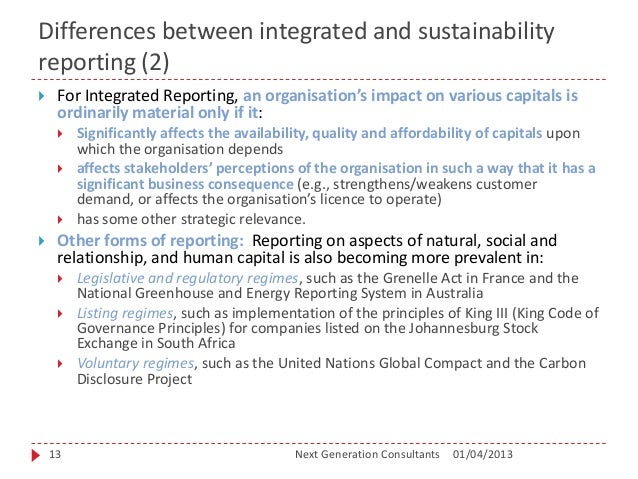Click the 'Next Generation Consultants' footer text
This screenshot has width=638, height=479.
(367, 454)
